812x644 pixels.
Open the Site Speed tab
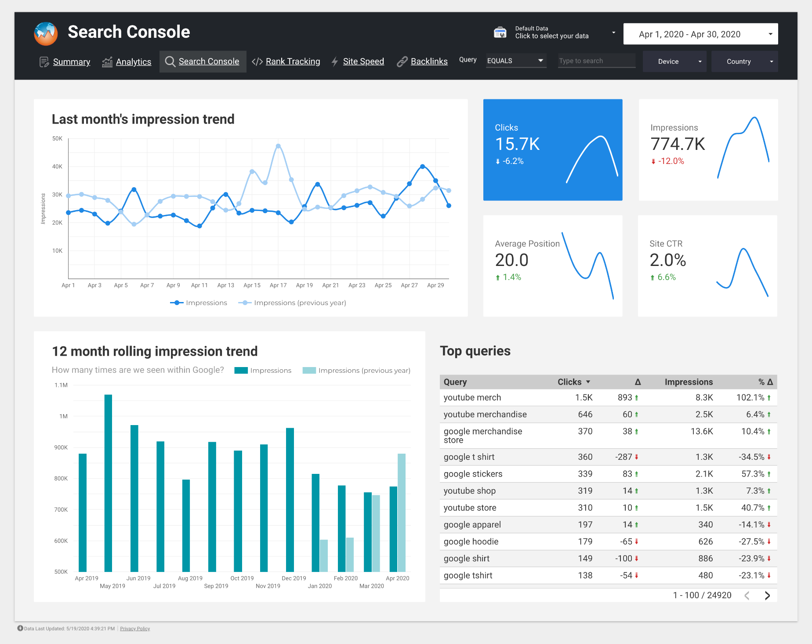click(363, 62)
